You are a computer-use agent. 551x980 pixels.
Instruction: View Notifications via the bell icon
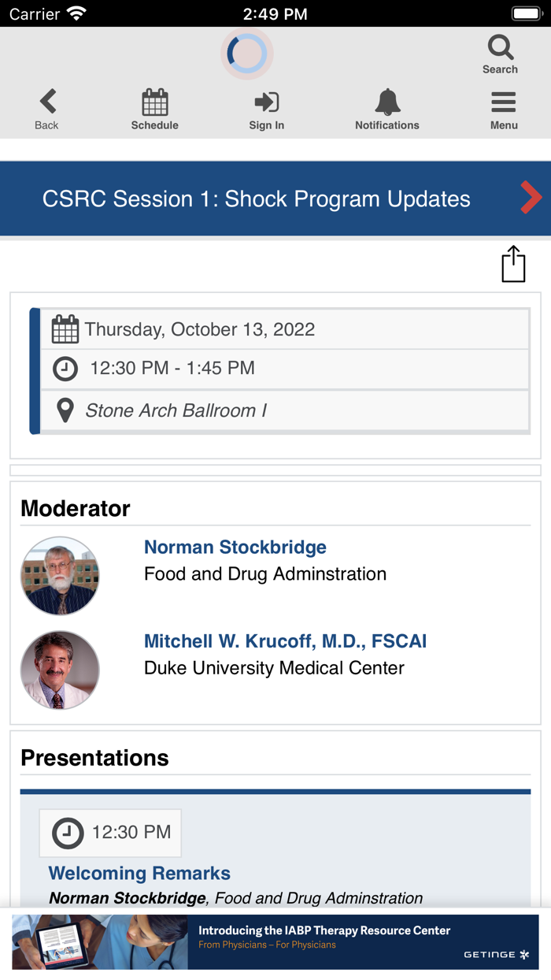click(386, 103)
